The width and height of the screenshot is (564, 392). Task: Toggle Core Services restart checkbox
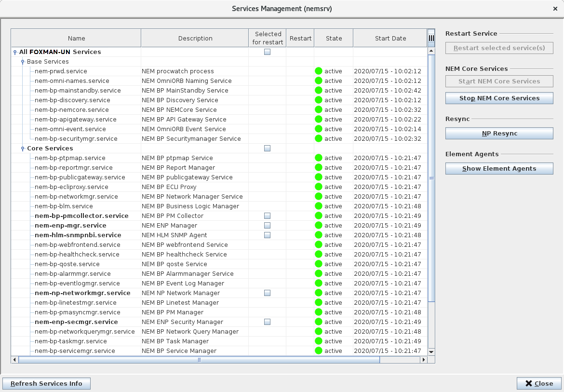[x=268, y=149]
